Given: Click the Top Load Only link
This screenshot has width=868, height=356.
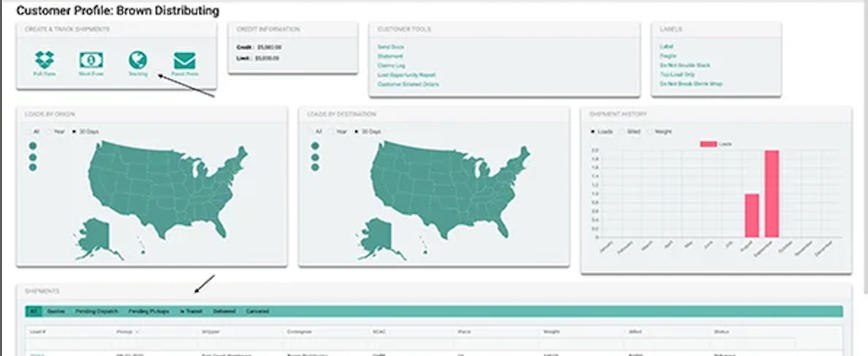Looking at the screenshot, I should (677, 74).
